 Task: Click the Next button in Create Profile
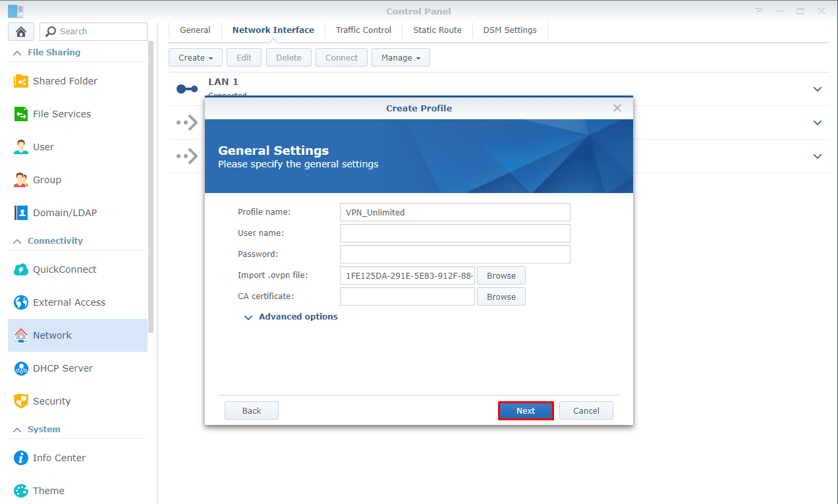pos(525,410)
